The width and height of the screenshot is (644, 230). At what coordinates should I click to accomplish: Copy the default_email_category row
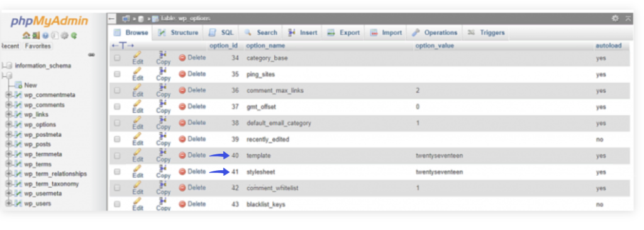[x=163, y=123]
